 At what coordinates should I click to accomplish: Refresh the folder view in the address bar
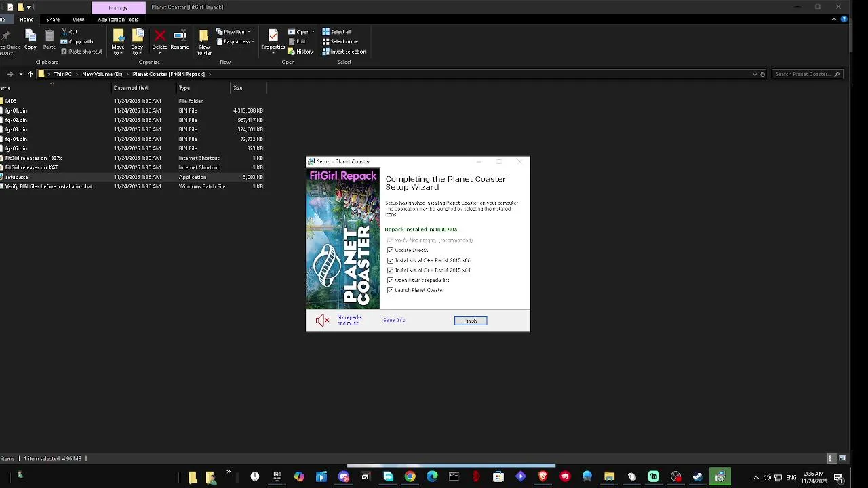762,74
